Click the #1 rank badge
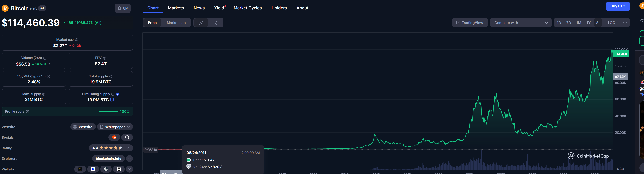Viewport: 644px width, 174px height. (x=42, y=8)
